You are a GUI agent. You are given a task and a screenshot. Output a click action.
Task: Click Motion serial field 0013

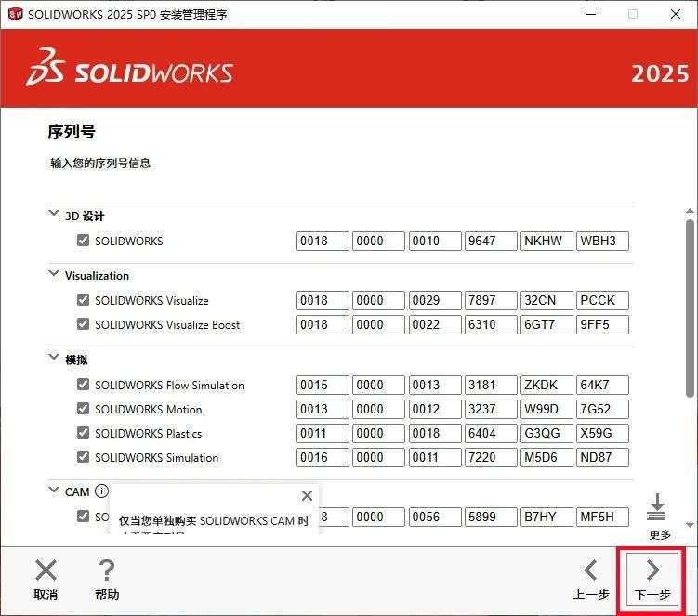(x=323, y=409)
